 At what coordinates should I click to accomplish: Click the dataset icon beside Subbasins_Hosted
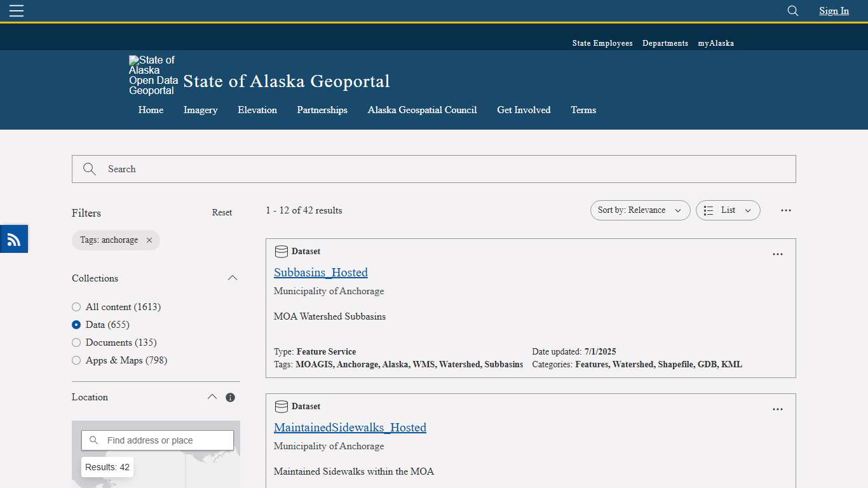[x=281, y=251]
